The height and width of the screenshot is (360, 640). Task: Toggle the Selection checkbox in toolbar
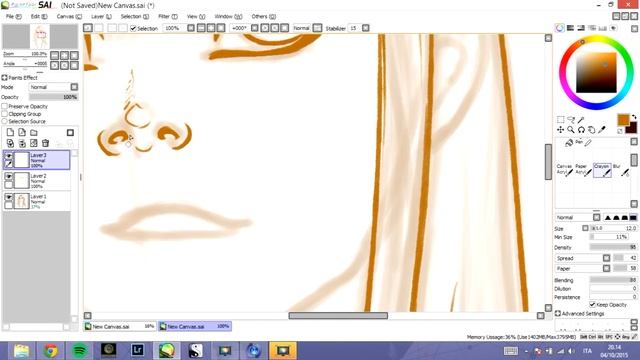coord(133,28)
